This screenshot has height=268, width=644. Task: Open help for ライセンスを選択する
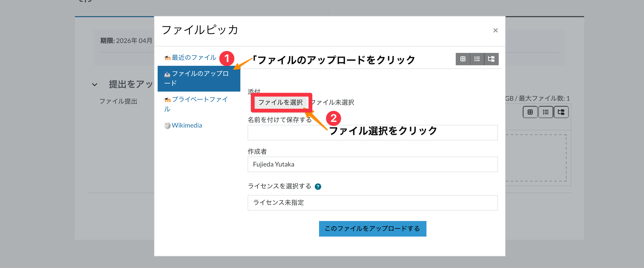[318, 187]
